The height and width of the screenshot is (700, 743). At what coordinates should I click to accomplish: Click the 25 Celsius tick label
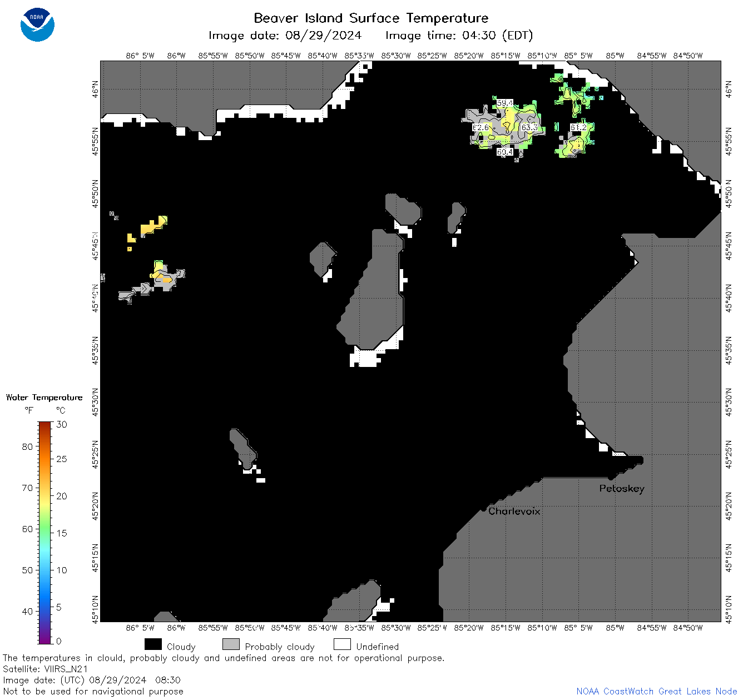(x=61, y=459)
